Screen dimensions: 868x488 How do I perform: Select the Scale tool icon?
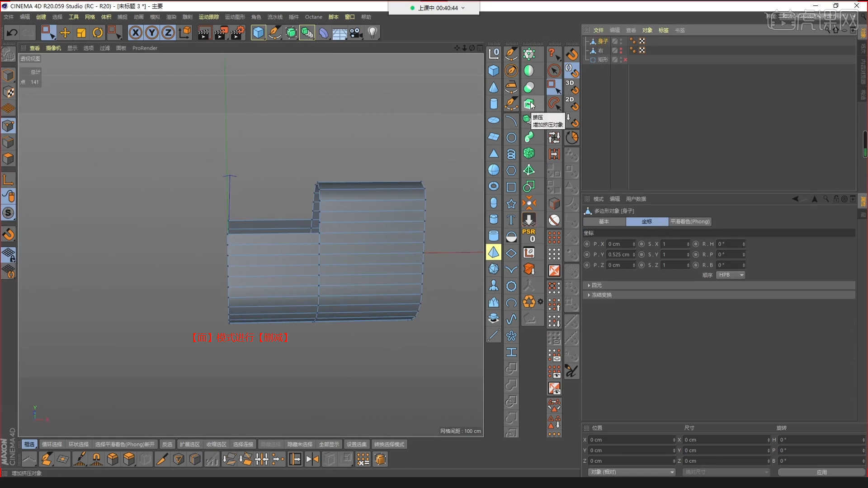click(81, 33)
